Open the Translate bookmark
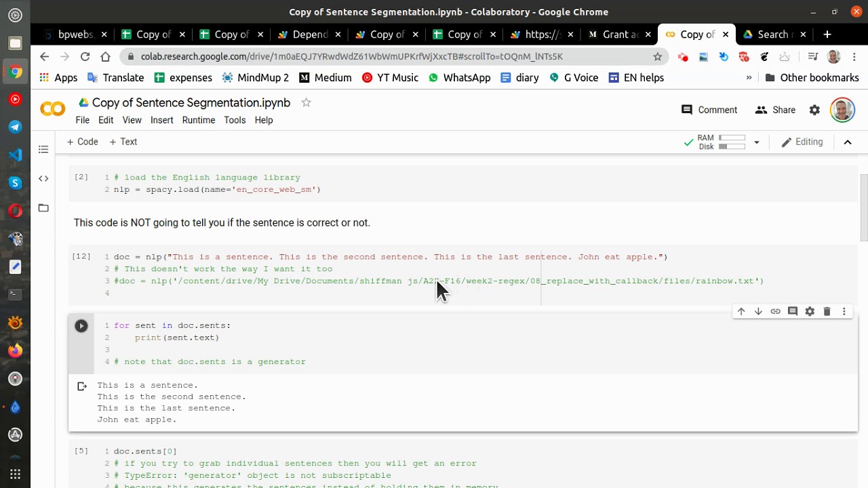The height and width of the screenshot is (488, 868). (115, 77)
